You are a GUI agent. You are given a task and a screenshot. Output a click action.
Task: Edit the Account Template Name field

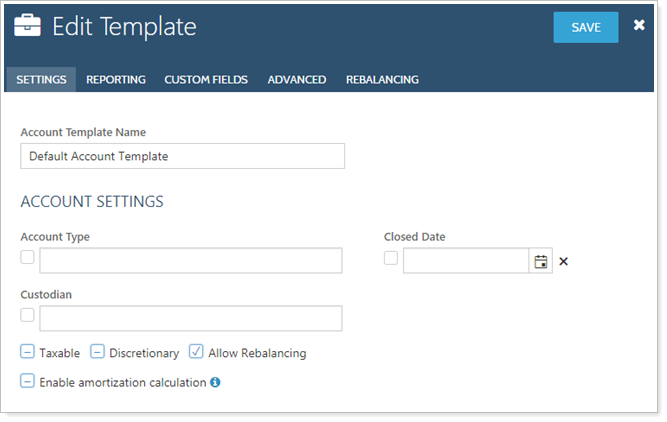click(182, 156)
